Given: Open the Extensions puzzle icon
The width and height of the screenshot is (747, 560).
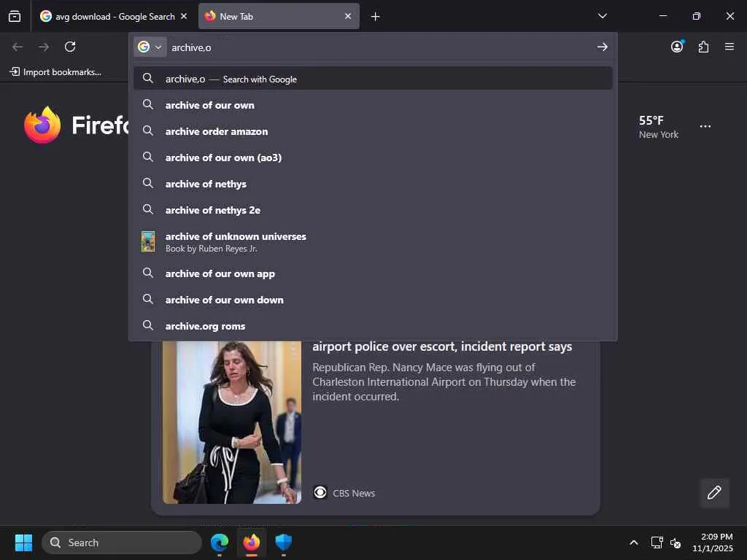Looking at the screenshot, I should click(703, 47).
